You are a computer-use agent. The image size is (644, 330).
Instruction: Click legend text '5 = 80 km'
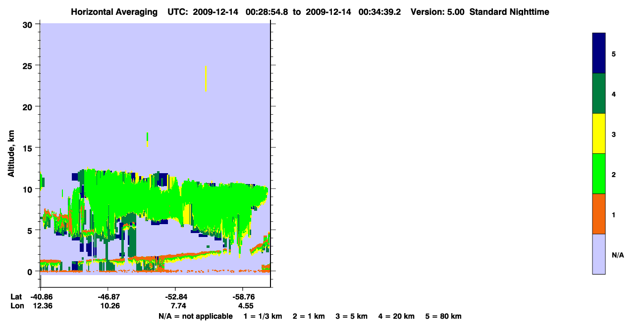(x=443, y=316)
